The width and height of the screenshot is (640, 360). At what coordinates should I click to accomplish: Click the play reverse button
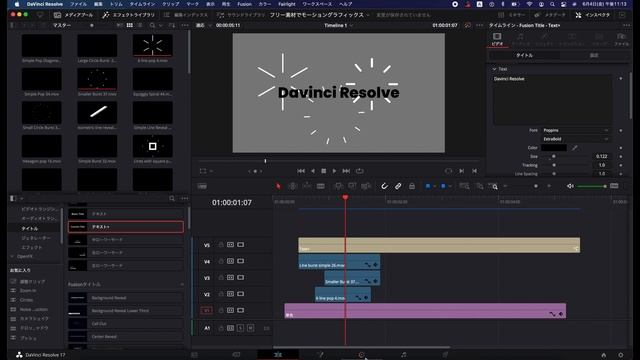[x=313, y=171]
